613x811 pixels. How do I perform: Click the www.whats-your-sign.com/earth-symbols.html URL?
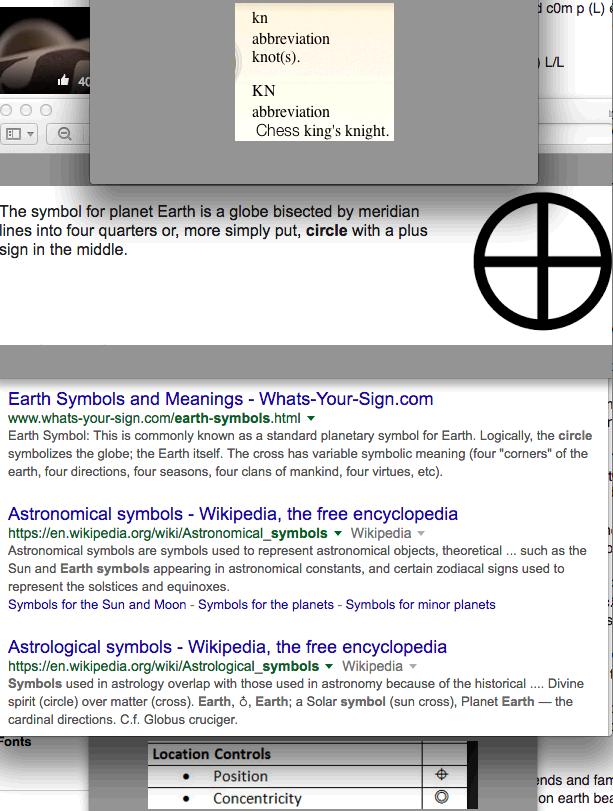154,418
